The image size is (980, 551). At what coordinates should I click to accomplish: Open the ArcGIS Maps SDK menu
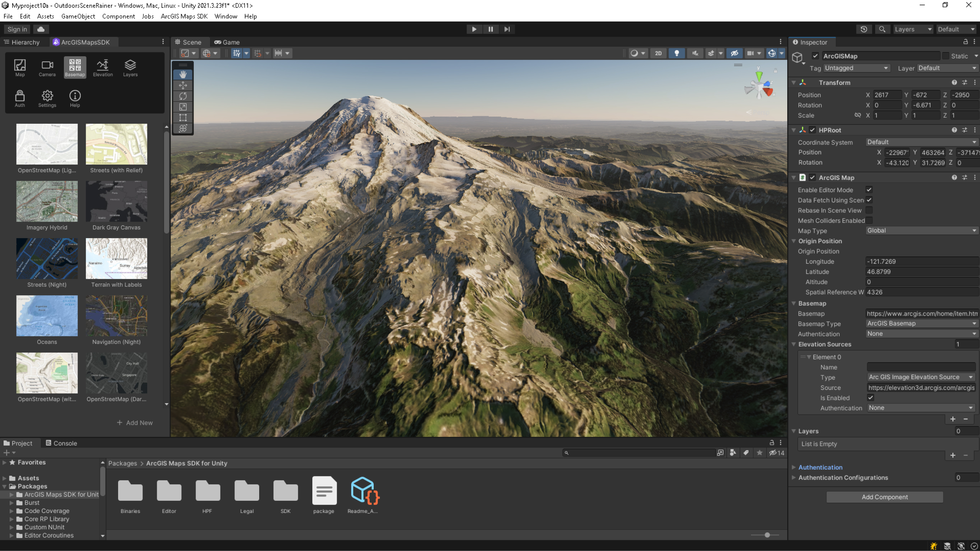tap(184, 17)
